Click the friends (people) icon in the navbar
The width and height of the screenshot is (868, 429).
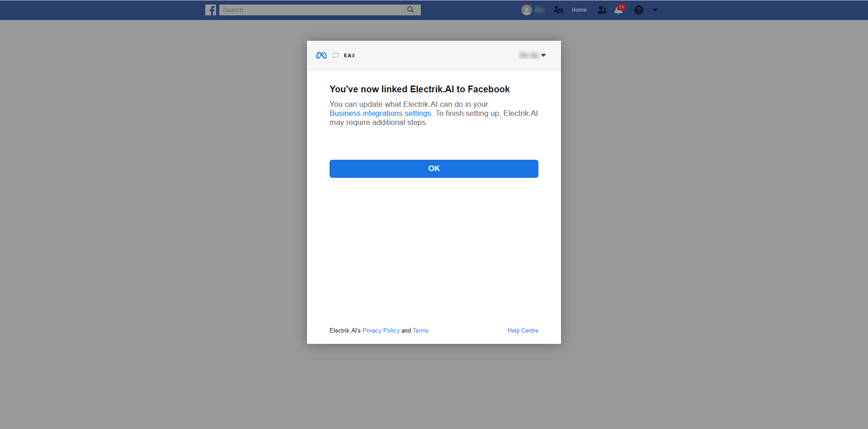pos(602,10)
